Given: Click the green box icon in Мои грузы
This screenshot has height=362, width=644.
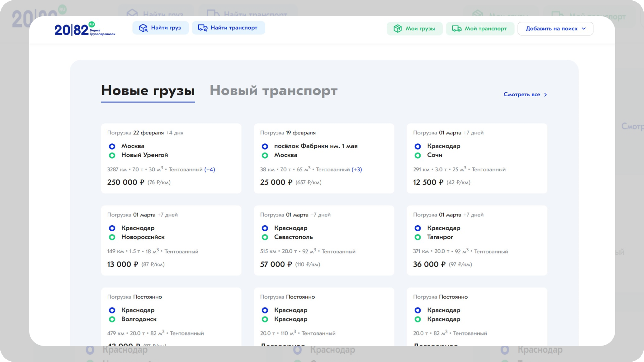Looking at the screenshot, I should [397, 28].
